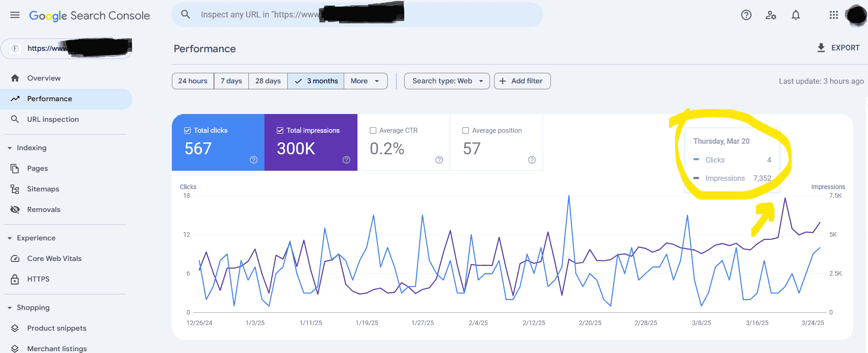Open the Removals page
This screenshot has height=353, width=868.
pyautogui.click(x=66, y=210)
